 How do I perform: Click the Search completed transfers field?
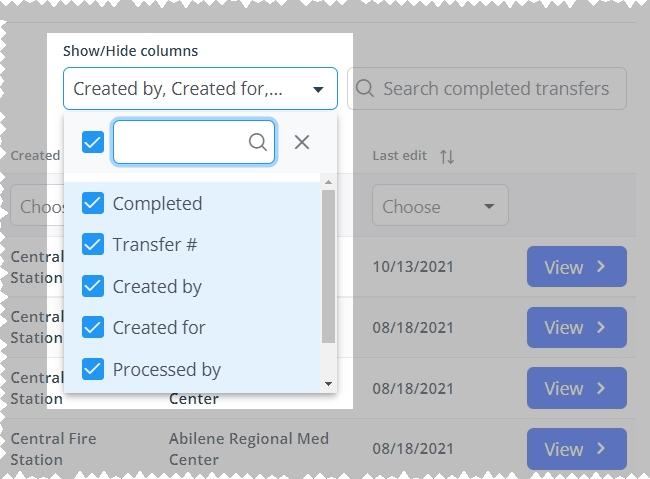click(487, 89)
